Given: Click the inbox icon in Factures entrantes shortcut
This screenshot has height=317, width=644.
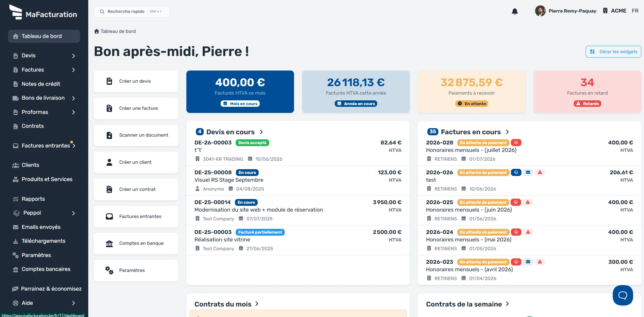Looking at the screenshot, I should pyautogui.click(x=109, y=216).
